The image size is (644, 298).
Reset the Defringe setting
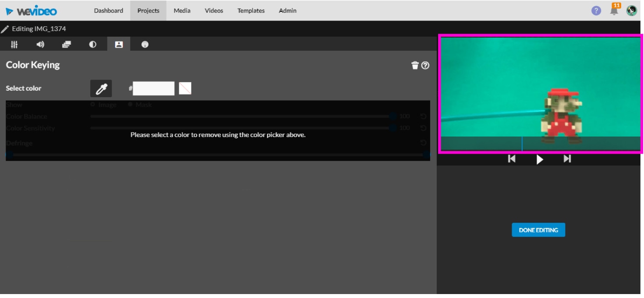[423, 143]
